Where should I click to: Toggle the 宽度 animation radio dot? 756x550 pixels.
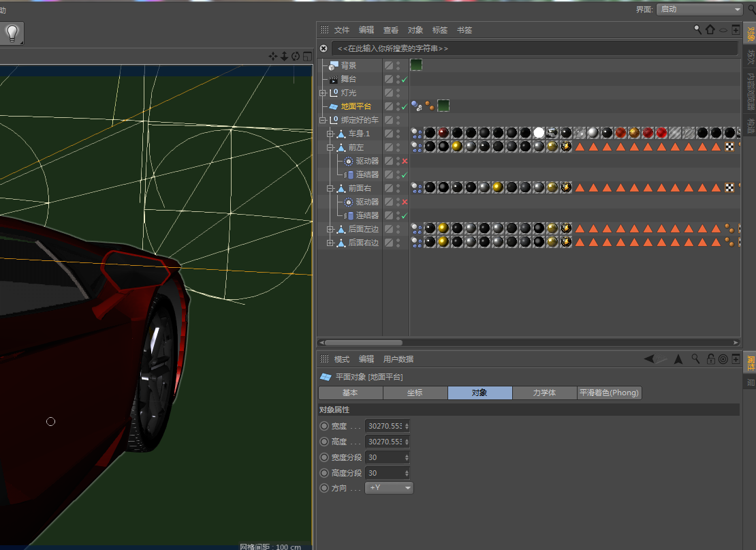coord(324,426)
